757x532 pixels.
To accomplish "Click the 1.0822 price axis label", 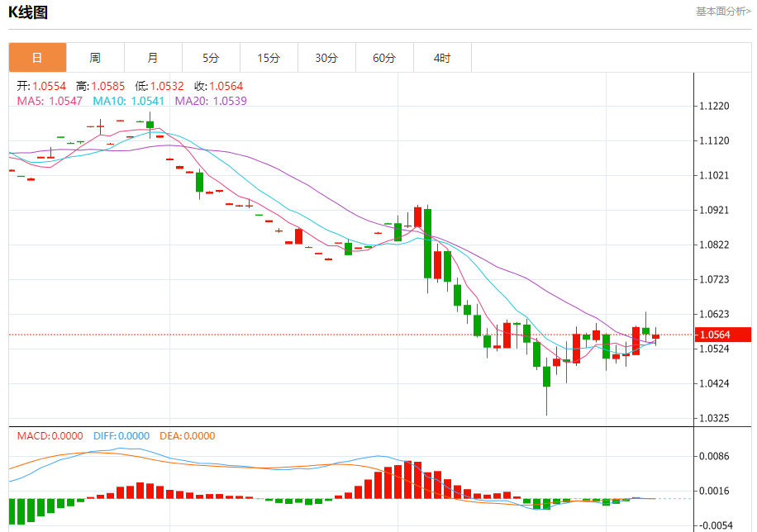I will (x=714, y=245).
